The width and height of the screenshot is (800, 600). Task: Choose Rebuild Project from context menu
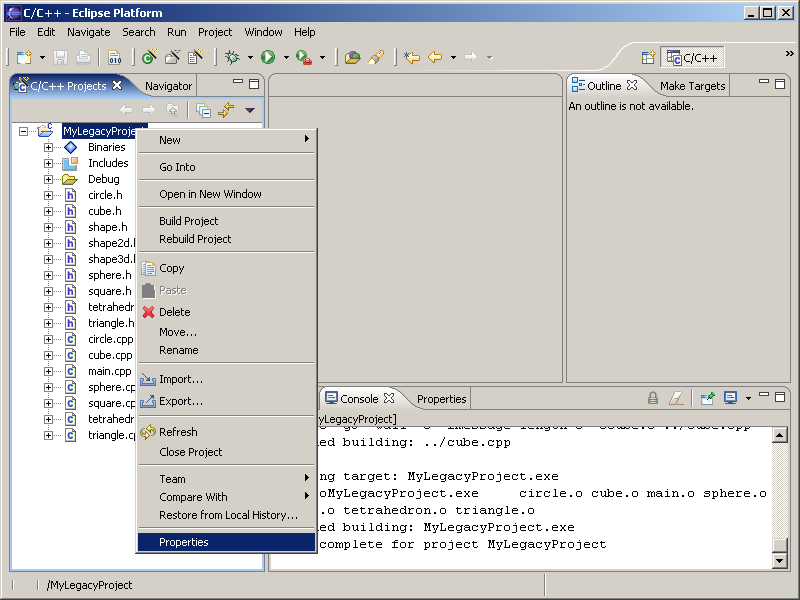pos(195,239)
